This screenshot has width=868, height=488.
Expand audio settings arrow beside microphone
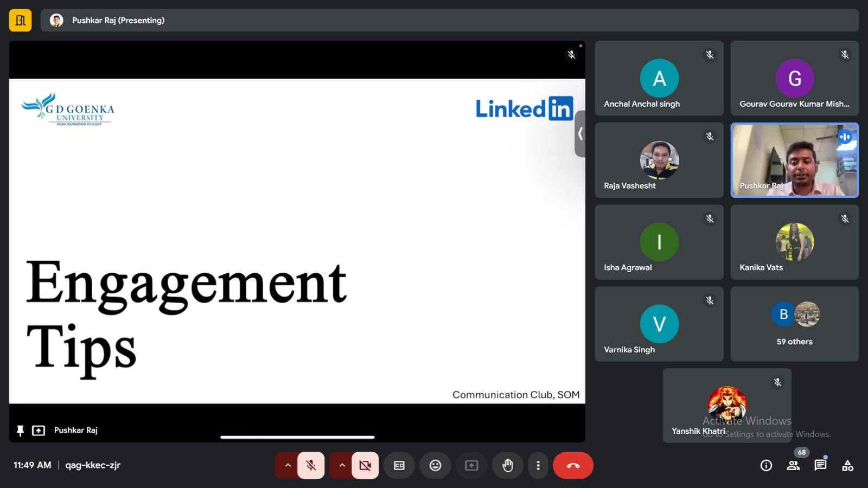click(x=288, y=465)
